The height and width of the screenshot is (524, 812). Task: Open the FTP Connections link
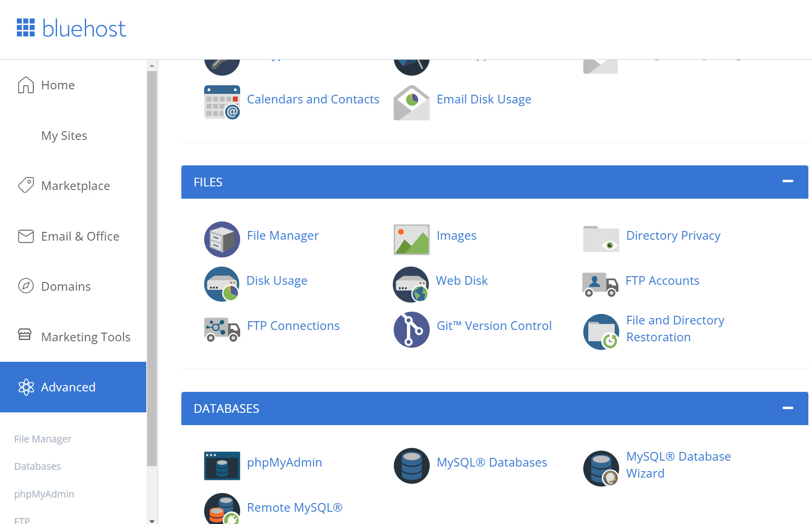(293, 326)
